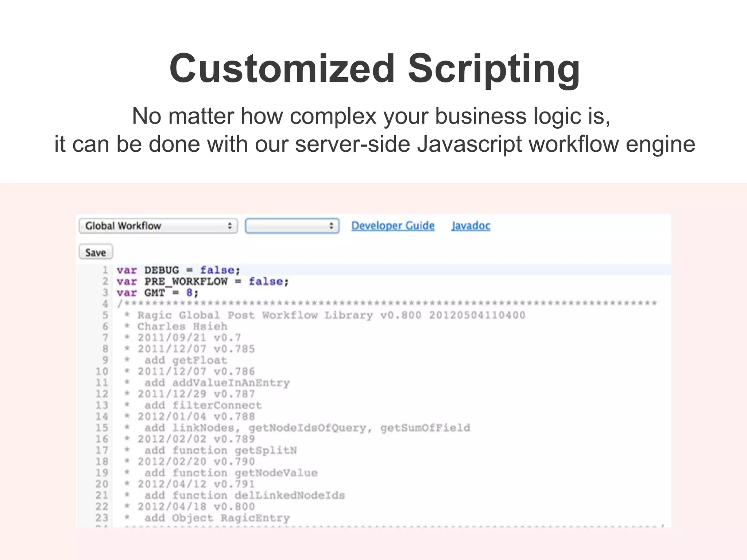This screenshot has width=747, height=560.
Task: Click line number 1 in the gutter
Action: pos(105,270)
